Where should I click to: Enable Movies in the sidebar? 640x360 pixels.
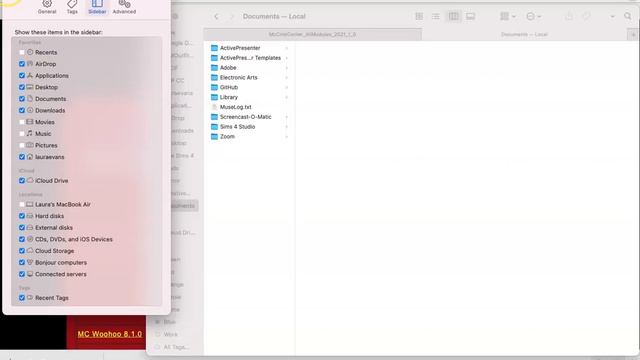click(x=22, y=122)
